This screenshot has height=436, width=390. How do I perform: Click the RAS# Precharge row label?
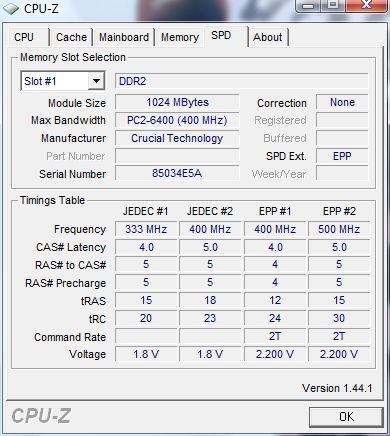click(x=66, y=283)
